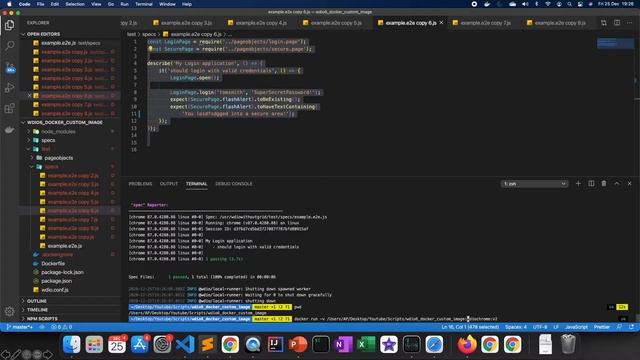
Task: Click errors and warnings count in status bar
Action: [x=61, y=327]
